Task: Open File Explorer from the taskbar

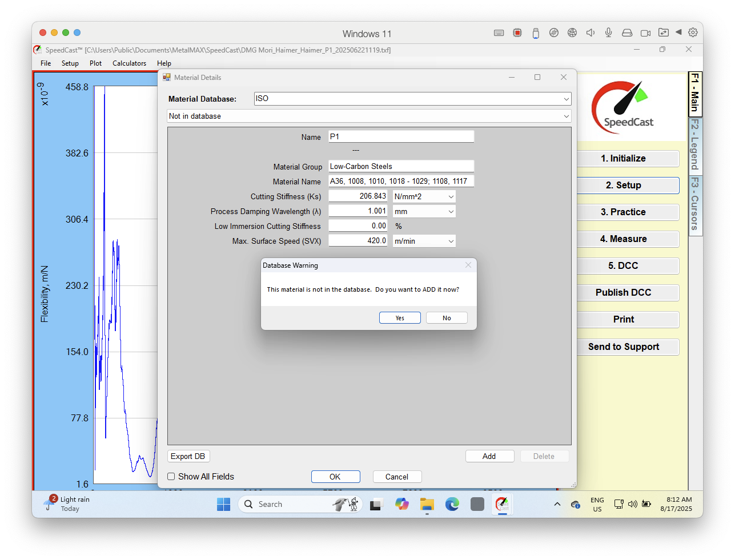Action: point(427,504)
